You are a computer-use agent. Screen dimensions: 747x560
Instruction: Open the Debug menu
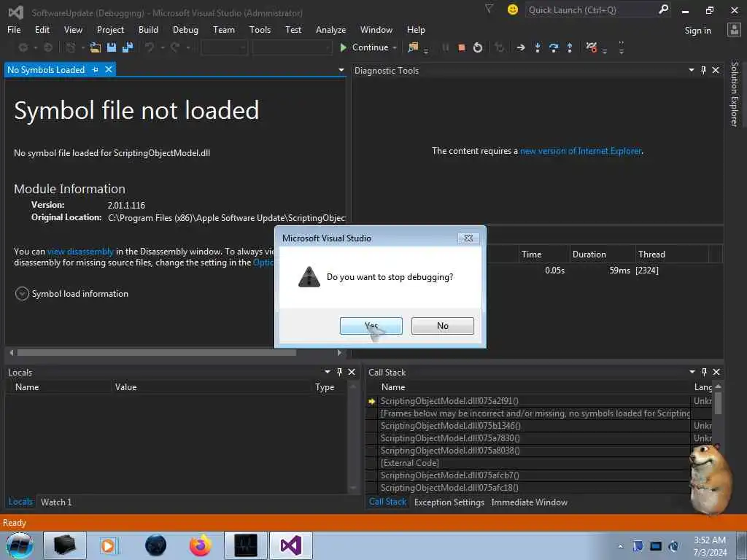(185, 29)
